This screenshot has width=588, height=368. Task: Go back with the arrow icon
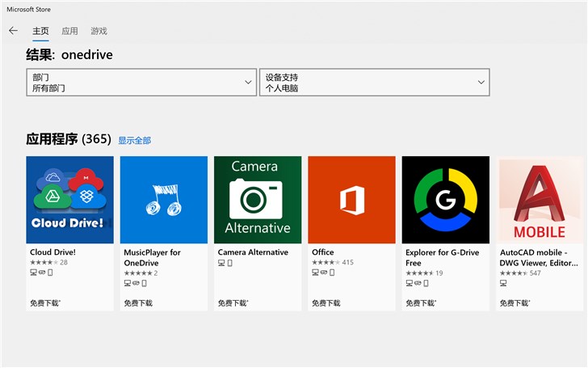point(13,31)
